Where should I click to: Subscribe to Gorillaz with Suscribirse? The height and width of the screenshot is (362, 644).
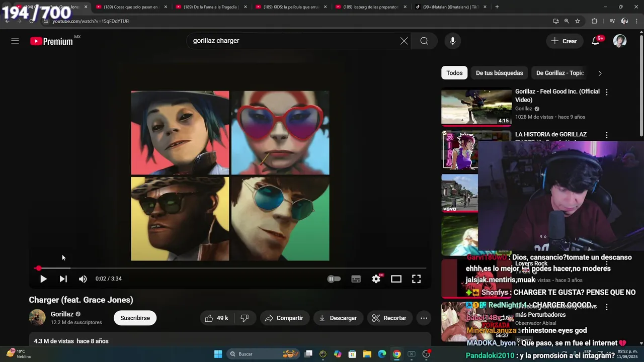135,318
